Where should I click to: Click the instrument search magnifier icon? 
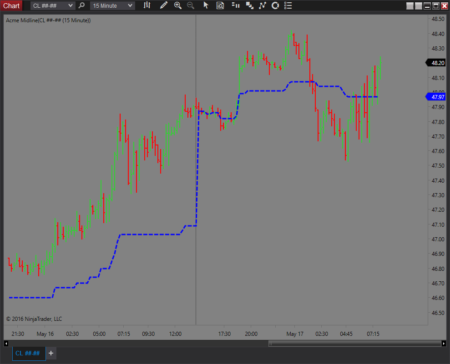(x=81, y=5)
